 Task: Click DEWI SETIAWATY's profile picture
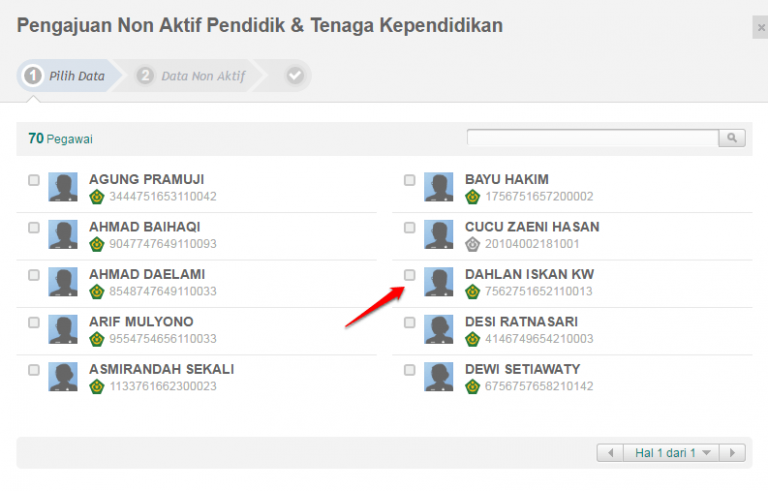click(x=438, y=376)
